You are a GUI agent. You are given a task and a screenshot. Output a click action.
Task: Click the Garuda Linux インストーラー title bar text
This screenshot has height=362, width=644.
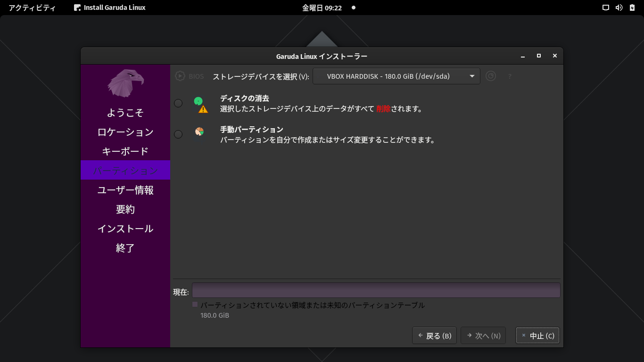click(x=322, y=56)
